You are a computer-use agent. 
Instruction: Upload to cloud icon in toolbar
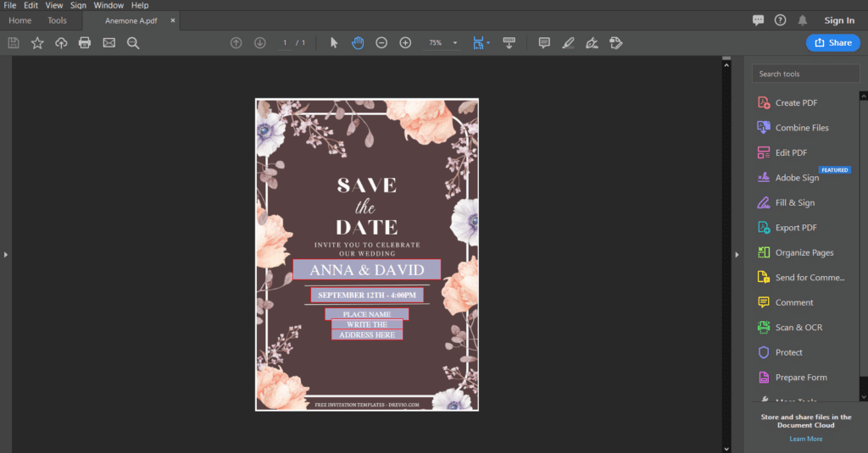[x=61, y=42]
